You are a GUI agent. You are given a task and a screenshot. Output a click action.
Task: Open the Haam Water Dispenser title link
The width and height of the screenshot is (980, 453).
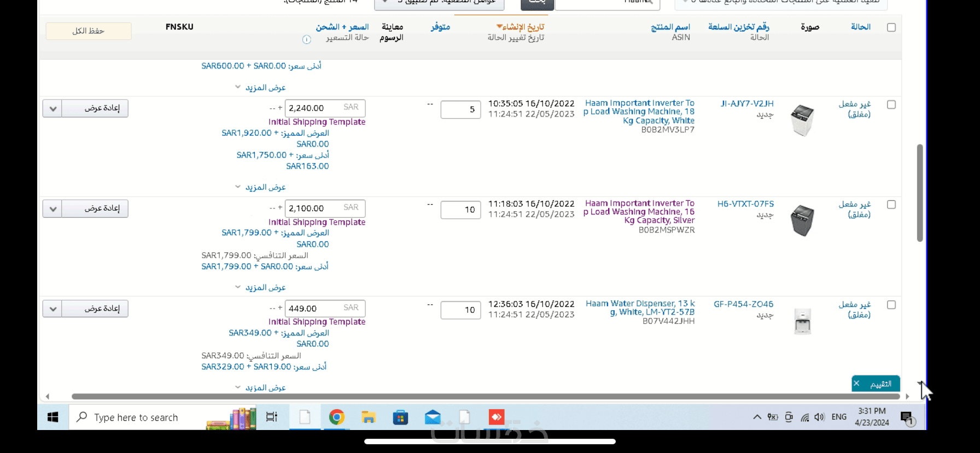pos(640,307)
